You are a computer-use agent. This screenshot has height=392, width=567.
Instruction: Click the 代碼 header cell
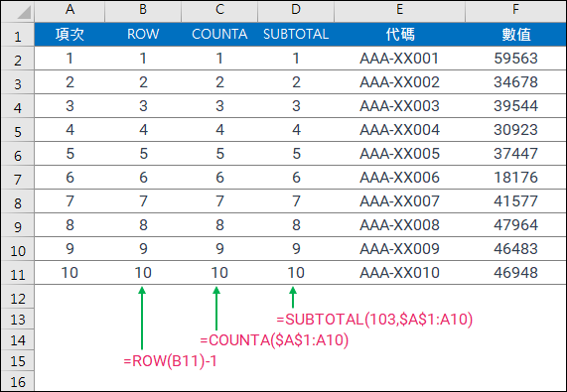pos(399,35)
